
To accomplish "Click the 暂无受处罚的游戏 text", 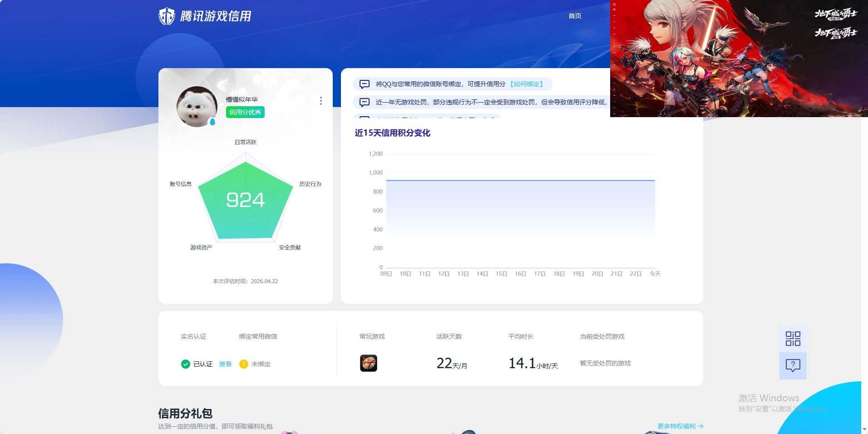I will (x=605, y=363).
